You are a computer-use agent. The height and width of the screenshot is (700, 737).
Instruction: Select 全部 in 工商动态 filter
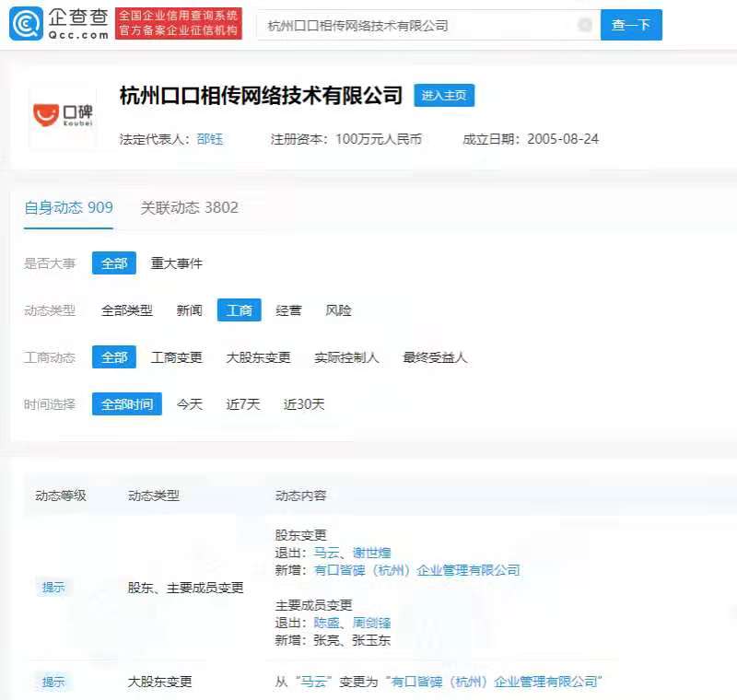(114, 357)
